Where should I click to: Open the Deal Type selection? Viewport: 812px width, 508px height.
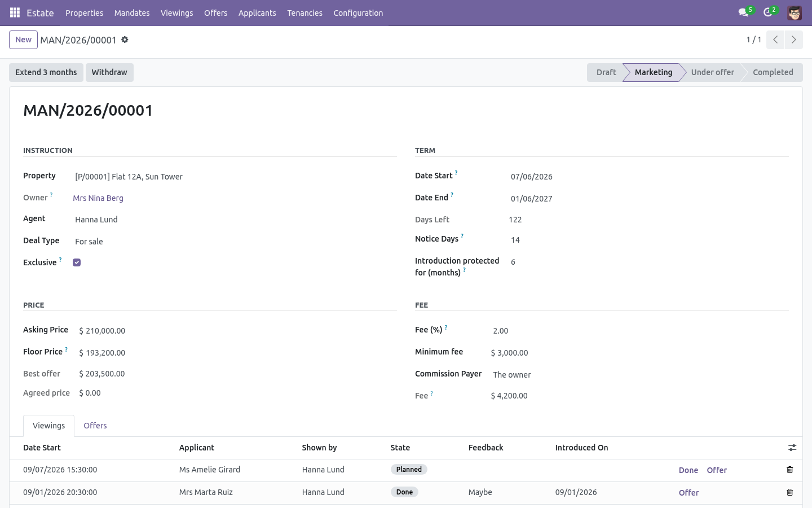(235, 242)
